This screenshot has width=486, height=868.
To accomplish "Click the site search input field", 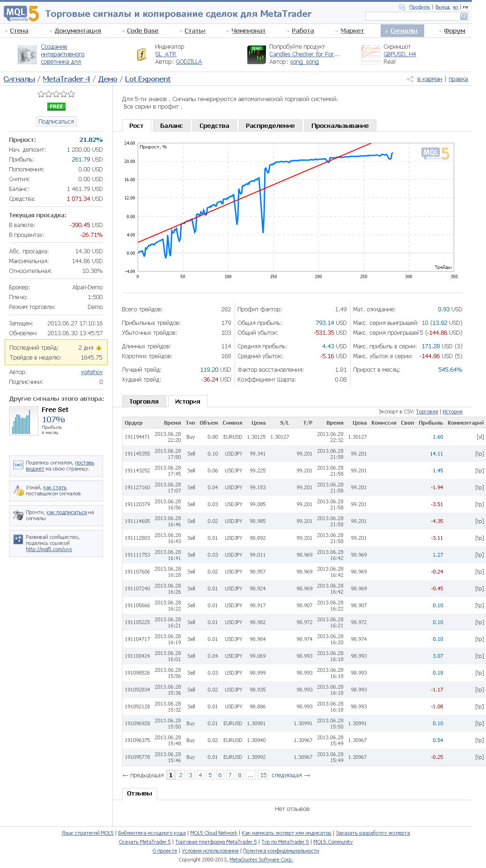I will coord(412,16).
